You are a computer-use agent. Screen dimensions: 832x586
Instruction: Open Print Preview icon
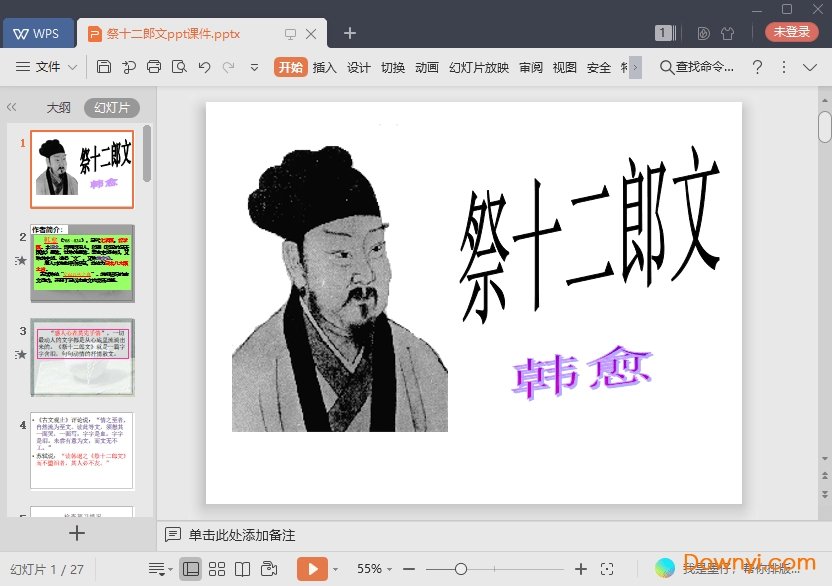pos(179,67)
